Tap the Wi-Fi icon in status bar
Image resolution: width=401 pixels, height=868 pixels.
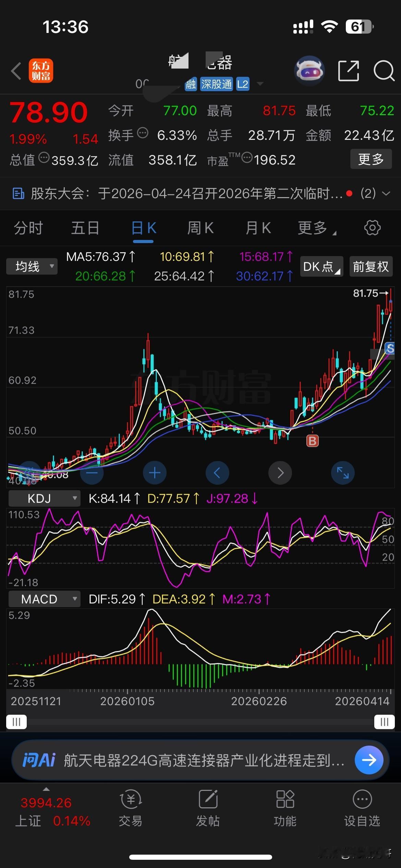click(329, 27)
